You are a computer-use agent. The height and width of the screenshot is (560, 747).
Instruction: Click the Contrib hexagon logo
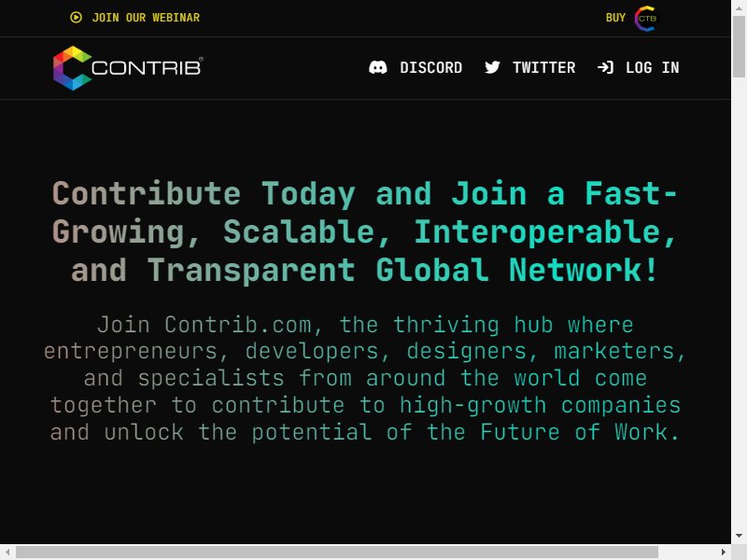72,68
